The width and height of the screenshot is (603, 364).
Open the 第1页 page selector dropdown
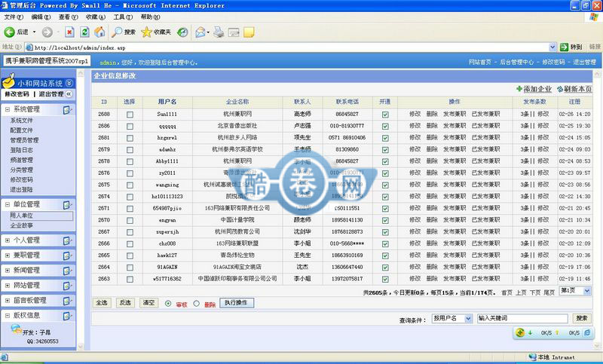coord(587,291)
